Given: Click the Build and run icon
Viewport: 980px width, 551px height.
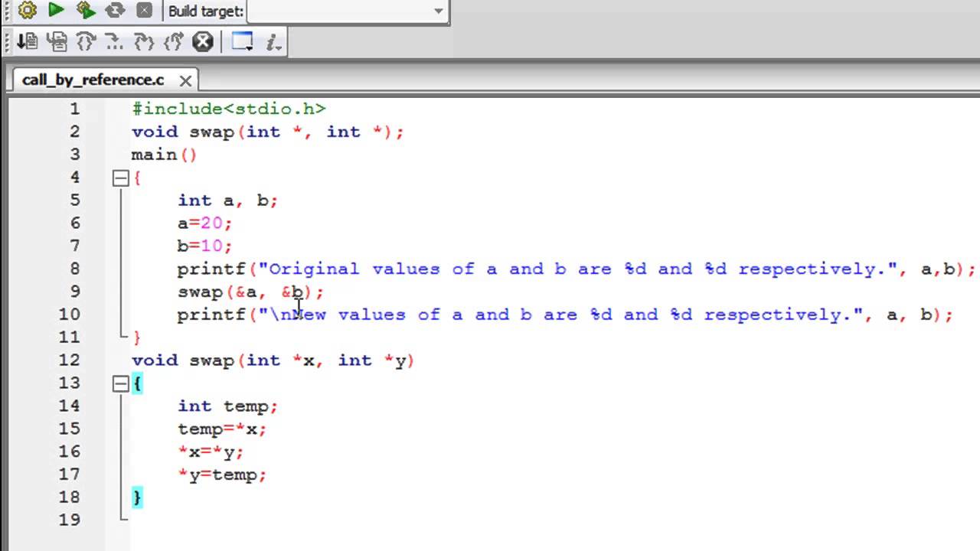Looking at the screenshot, I should (x=85, y=11).
